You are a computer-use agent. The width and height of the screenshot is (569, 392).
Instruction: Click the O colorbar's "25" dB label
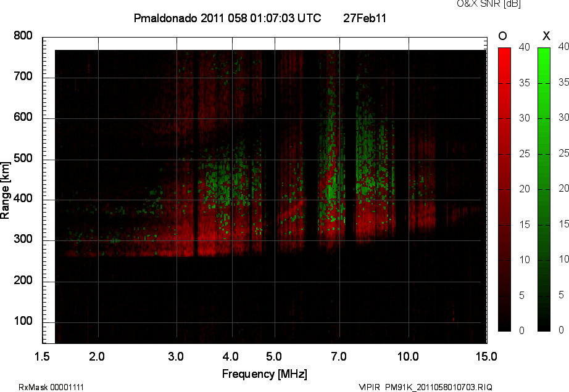pyautogui.click(x=525, y=154)
